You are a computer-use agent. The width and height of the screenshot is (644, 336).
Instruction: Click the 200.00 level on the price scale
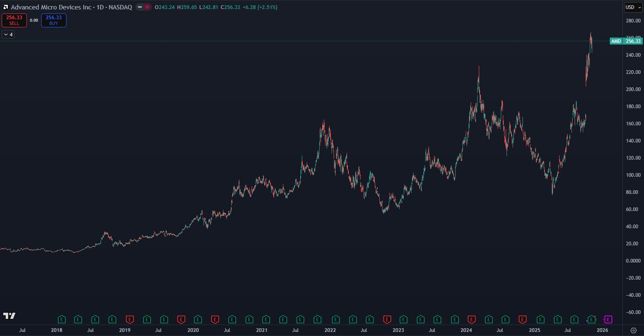pos(633,89)
